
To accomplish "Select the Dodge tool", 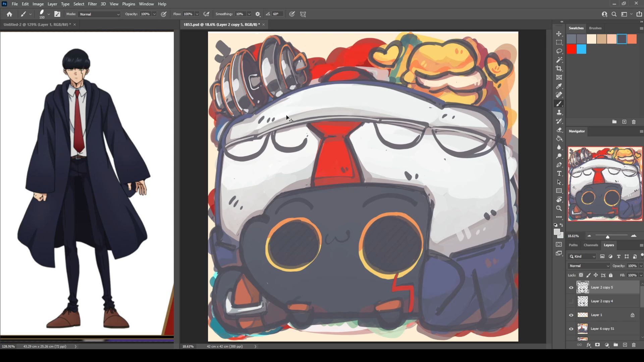I will (559, 156).
